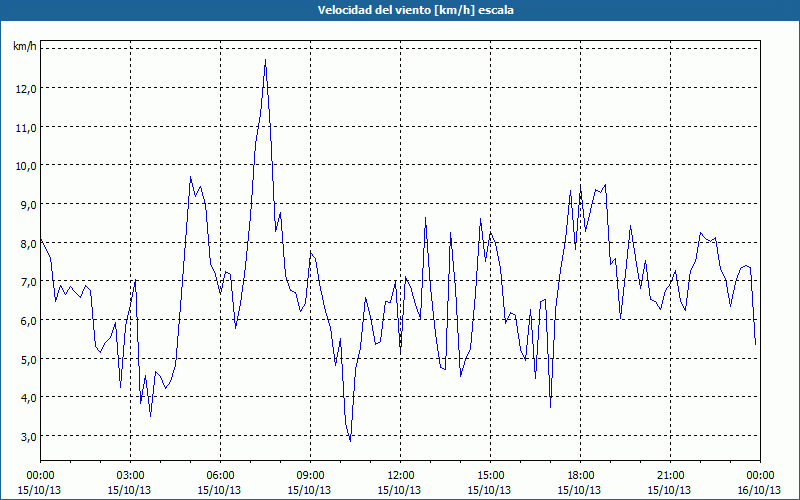The image size is (800, 500).
Task: Click the 18:00 time axis label
Action: coord(581,476)
